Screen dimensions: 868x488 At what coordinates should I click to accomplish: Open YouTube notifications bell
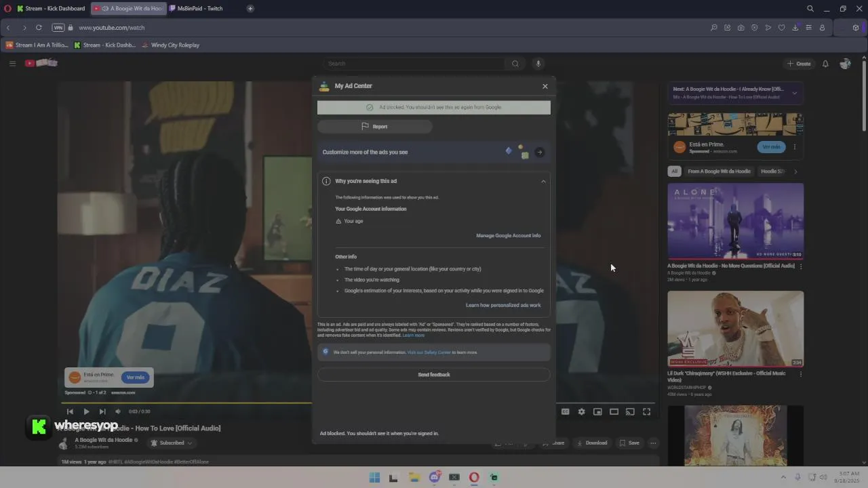tap(825, 64)
